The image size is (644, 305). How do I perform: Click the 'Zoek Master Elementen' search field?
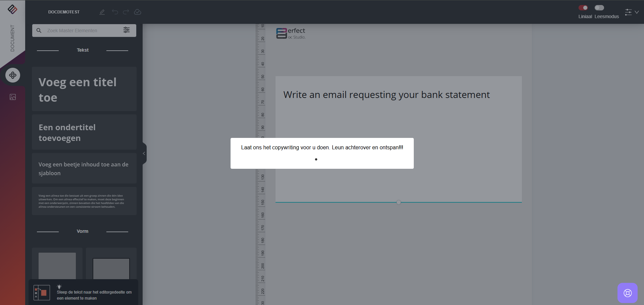(x=82, y=31)
